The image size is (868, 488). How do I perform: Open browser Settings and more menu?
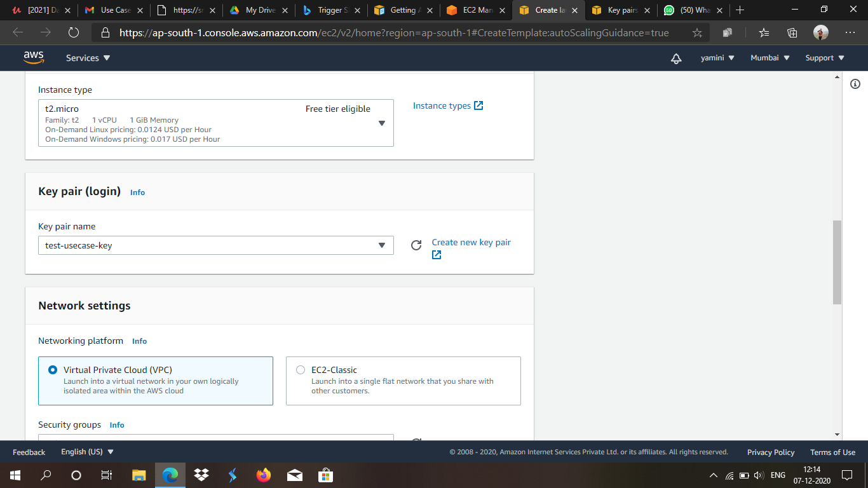[x=850, y=32]
